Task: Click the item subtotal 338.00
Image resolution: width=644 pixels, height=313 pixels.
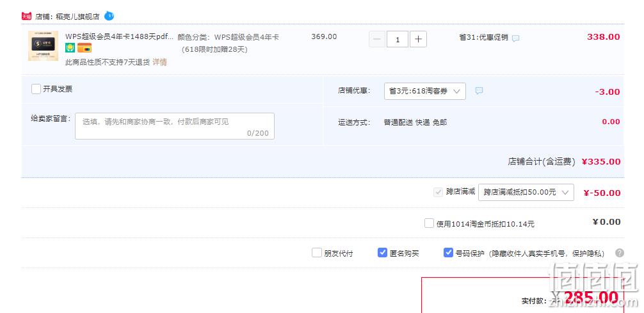Action: (603, 37)
